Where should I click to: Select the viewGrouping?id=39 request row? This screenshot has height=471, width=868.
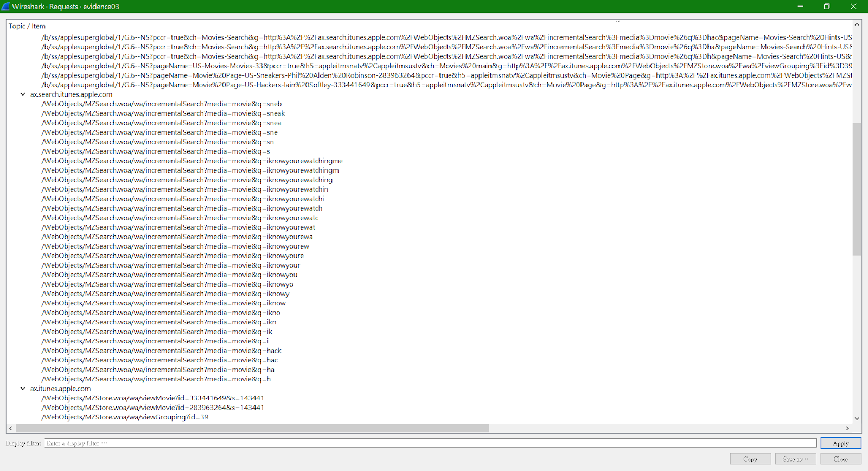[125, 417]
